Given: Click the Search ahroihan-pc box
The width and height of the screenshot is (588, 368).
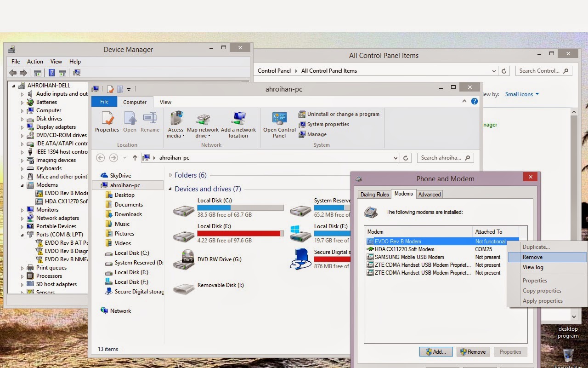Looking at the screenshot, I should pyautogui.click(x=445, y=158).
